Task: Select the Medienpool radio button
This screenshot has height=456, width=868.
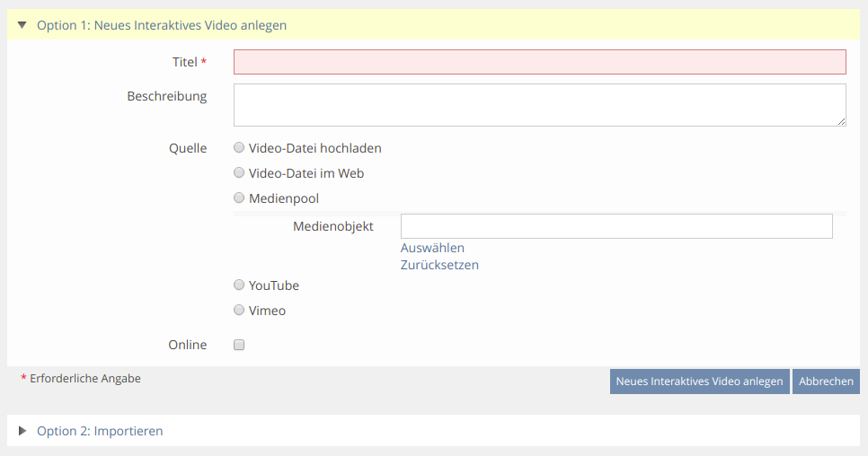Action: 239,197
